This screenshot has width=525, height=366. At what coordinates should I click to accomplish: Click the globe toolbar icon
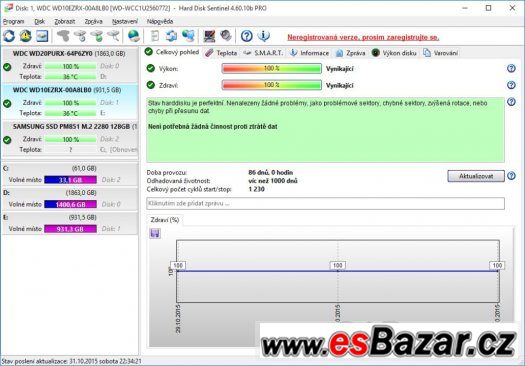(x=134, y=36)
